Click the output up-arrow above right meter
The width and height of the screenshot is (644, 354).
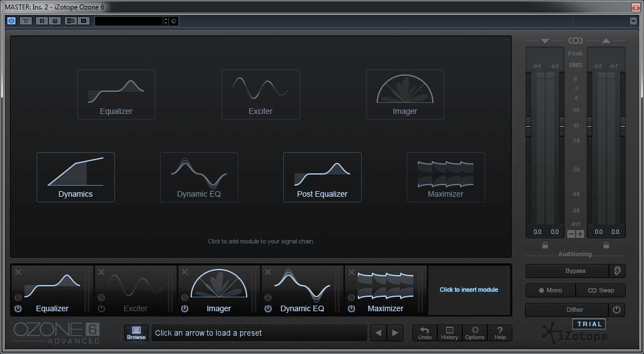tap(606, 41)
